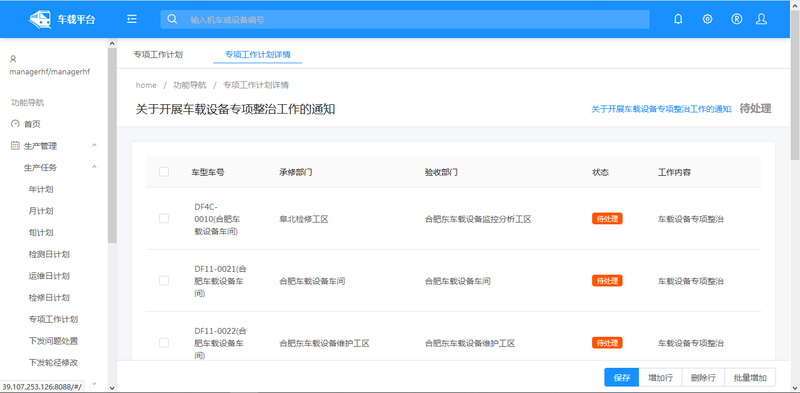800x393 pixels.
Task: Switch to the 专项工作计划 tab
Action: [x=158, y=55]
